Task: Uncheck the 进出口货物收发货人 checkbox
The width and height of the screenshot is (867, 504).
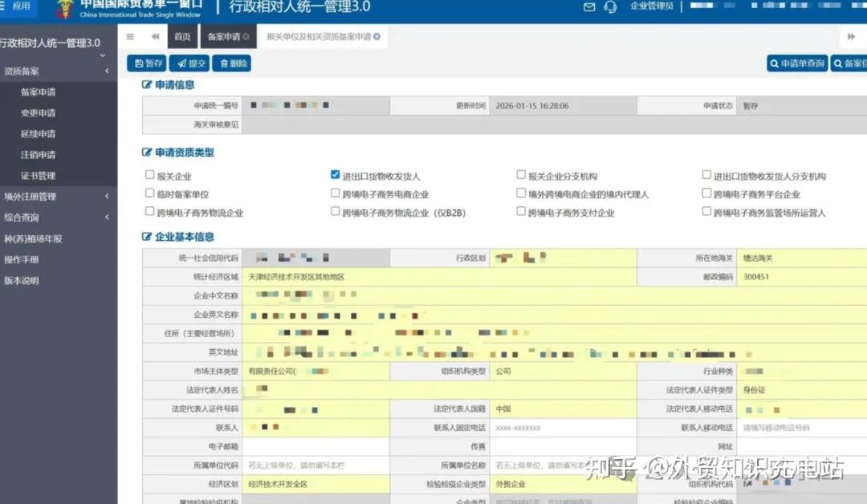Action: click(x=335, y=174)
